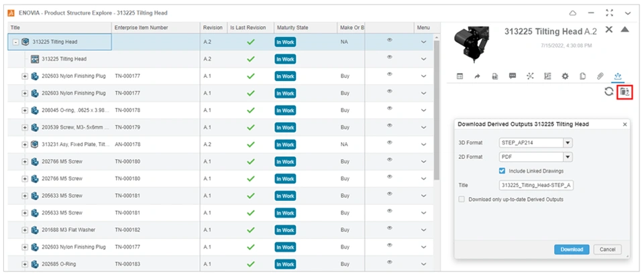644x276 pixels.
Task: Toggle visibility eye for 208045 O-ring row
Action: point(390,108)
